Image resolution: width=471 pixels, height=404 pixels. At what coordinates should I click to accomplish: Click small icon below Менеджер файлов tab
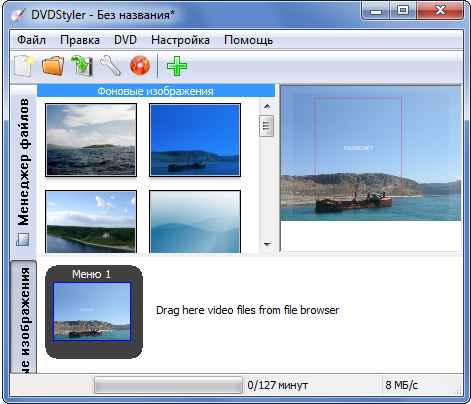click(x=23, y=239)
